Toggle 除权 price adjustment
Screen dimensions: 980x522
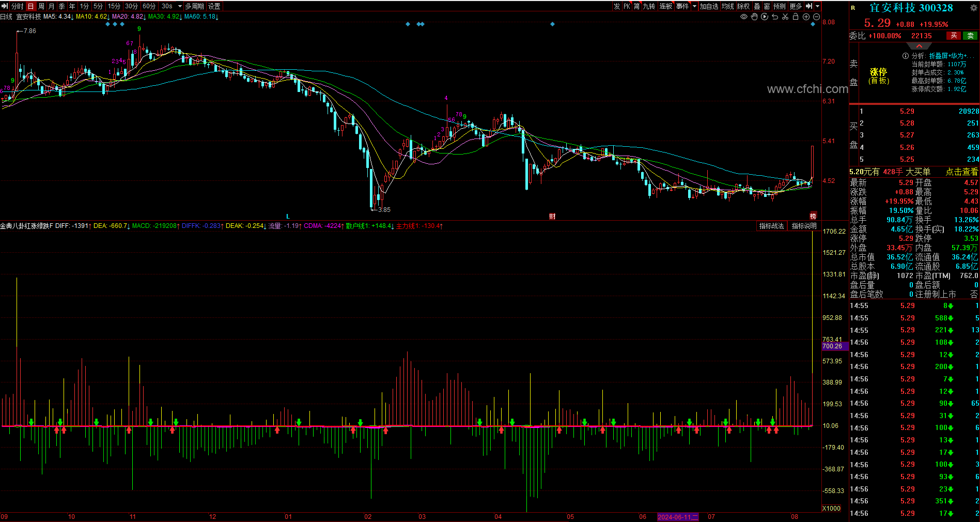(x=743, y=6)
